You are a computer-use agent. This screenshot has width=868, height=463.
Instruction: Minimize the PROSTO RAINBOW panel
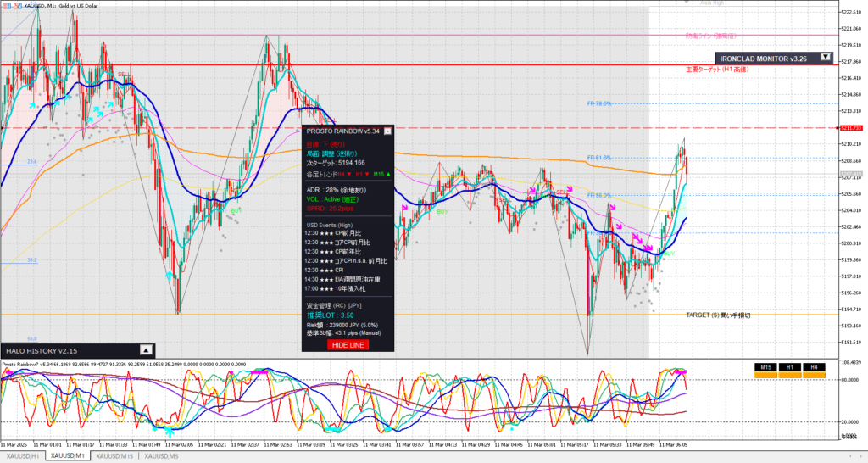(x=387, y=131)
